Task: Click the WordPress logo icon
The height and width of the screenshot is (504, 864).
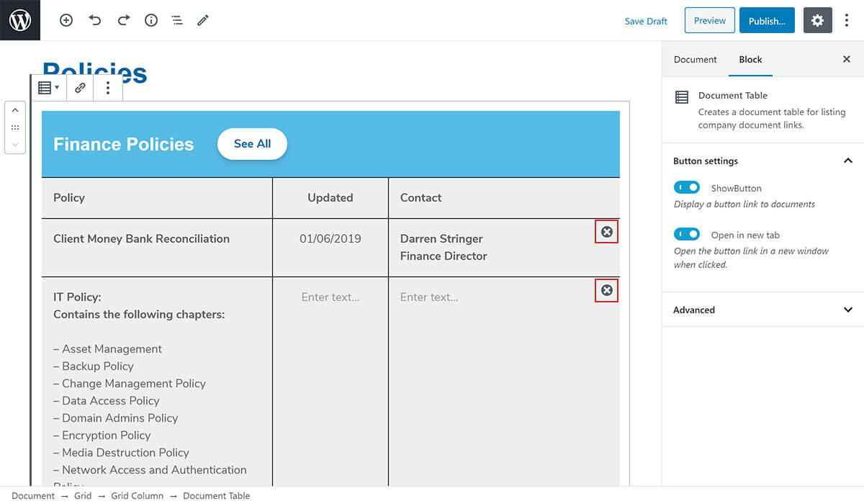Action: click(20, 20)
